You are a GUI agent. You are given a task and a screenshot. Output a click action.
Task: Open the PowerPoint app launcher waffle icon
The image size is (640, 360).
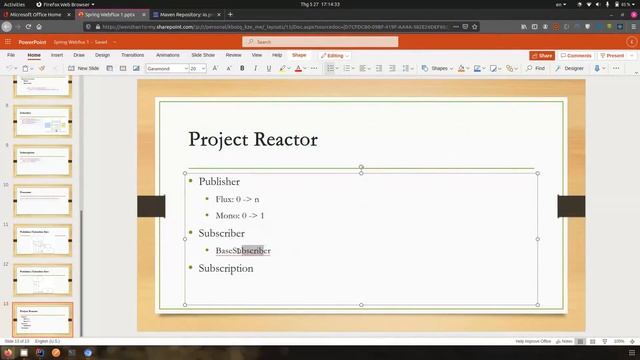coord(8,42)
